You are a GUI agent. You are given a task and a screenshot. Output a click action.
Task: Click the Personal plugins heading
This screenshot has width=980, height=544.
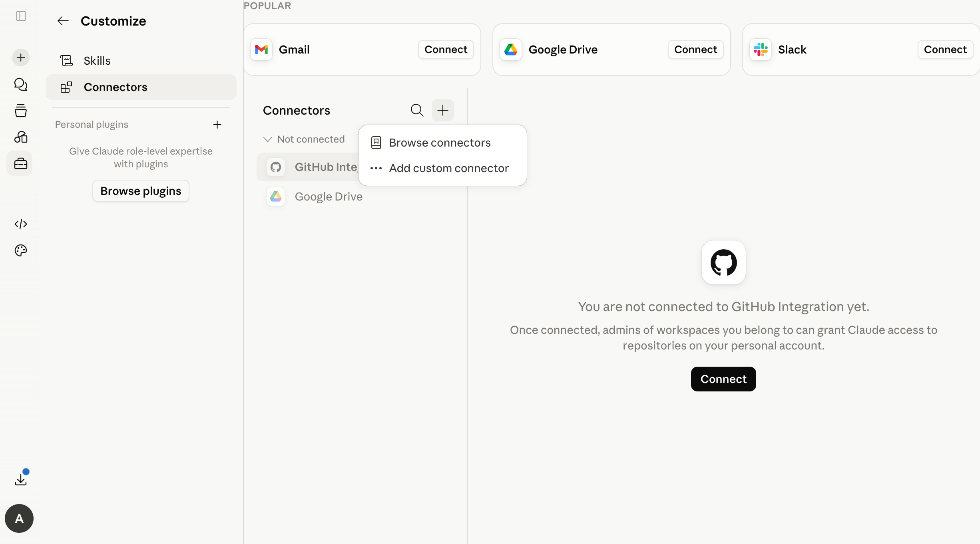pyautogui.click(x=92, y=125)
